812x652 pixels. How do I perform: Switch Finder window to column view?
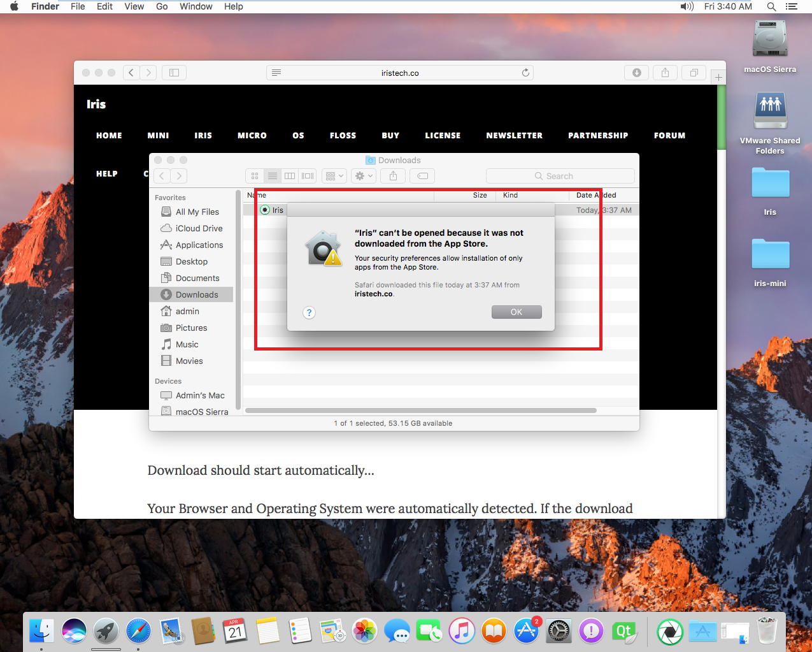click(x=290, y=176)
